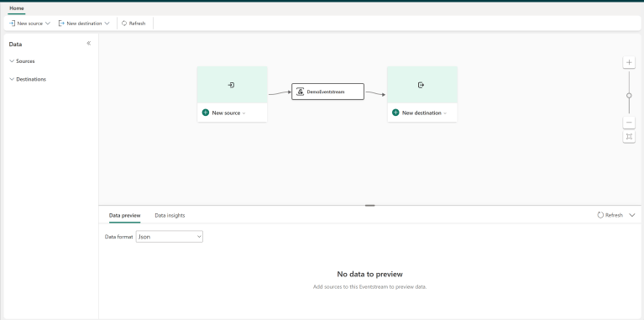Open the New source card dropdown
Viewport: 644px width, 320px height.
(244, 113)
